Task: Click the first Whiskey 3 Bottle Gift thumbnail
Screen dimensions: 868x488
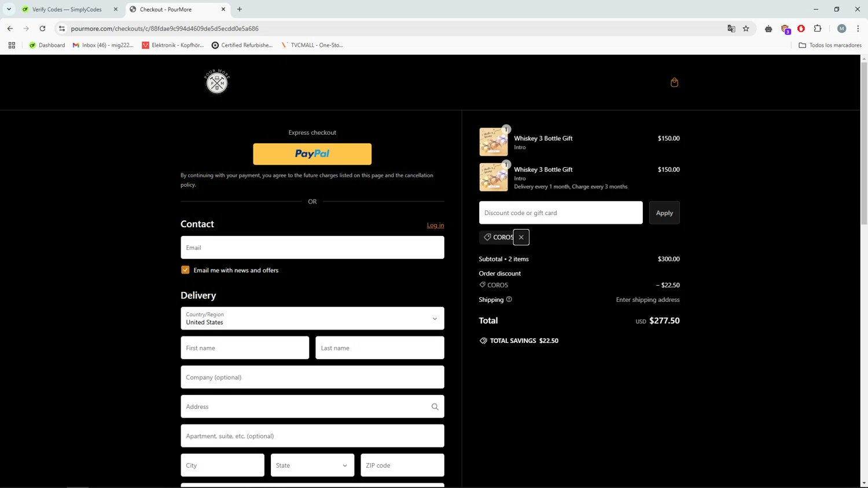Action: pos(494,142)
